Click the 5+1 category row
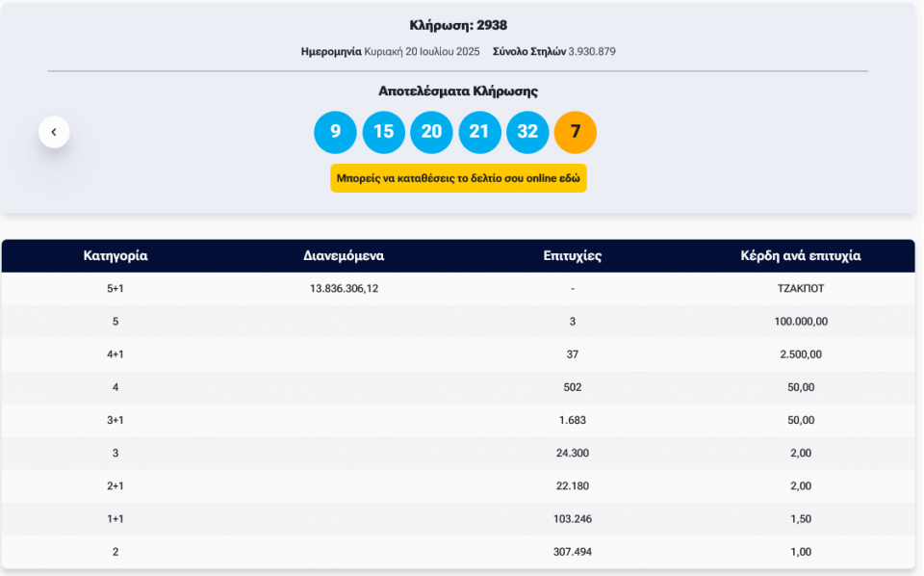Screen dimensions: 924x576 pyautogui.click(x=115, y=289)
